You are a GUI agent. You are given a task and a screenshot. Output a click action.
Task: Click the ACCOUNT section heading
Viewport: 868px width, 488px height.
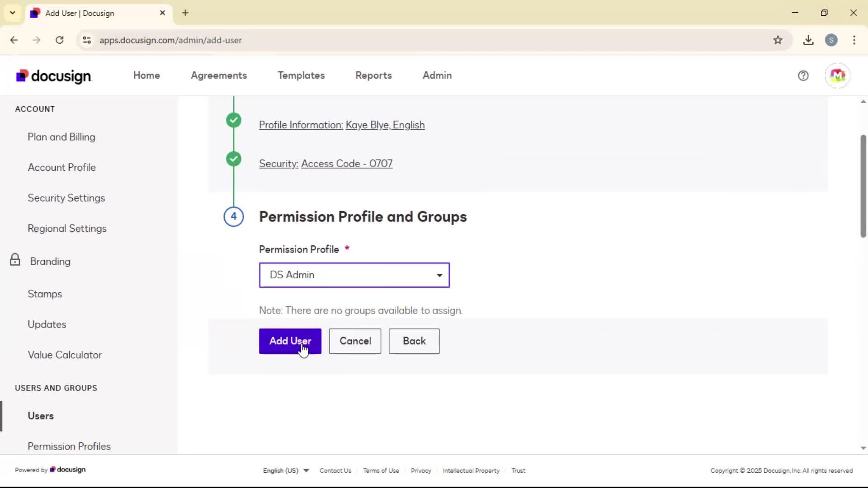pyautogui.click(x=35, y=109)
